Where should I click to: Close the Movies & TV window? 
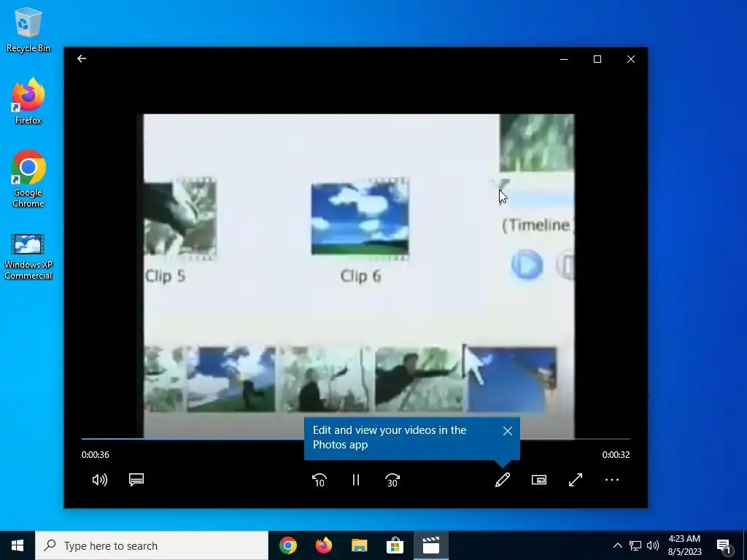click(x=631, y=59)
